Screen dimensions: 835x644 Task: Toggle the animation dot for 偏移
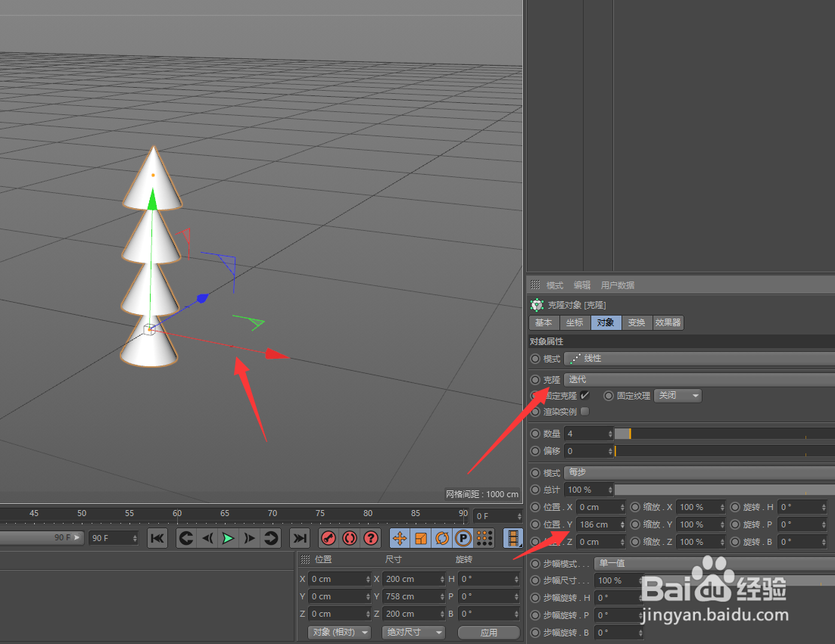click(x=535, y=451)
